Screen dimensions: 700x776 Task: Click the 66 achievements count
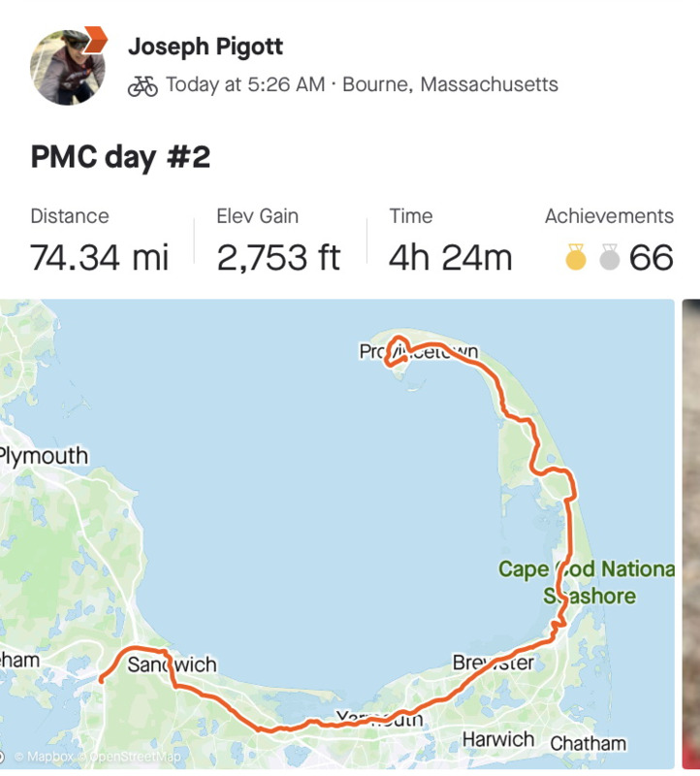click(651, 257)
